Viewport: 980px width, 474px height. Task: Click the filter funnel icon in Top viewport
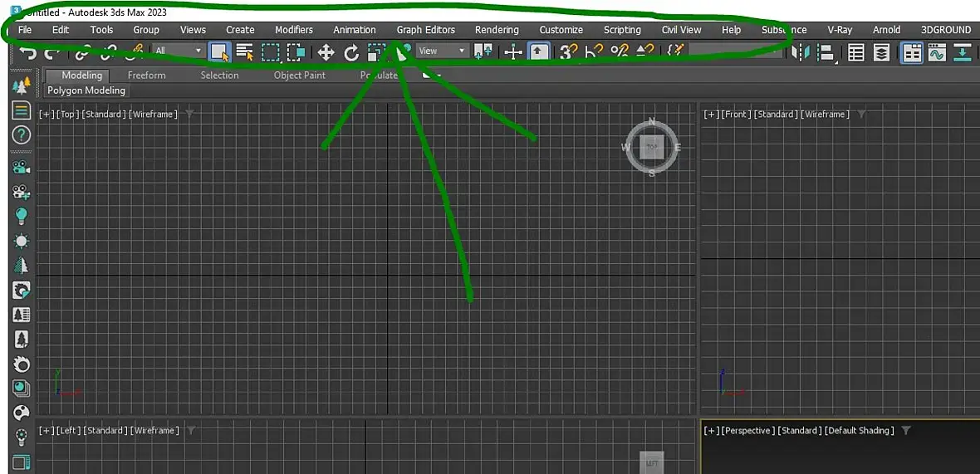point(190,115)
